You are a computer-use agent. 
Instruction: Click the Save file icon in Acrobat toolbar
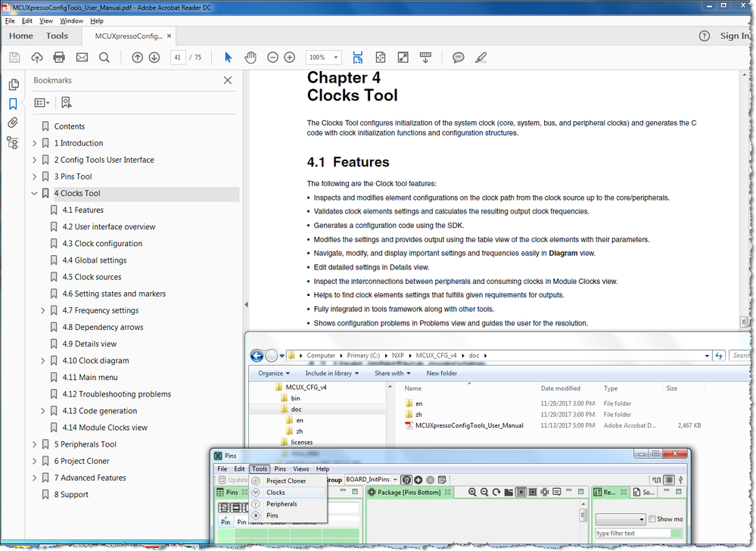tap(14, 58)
